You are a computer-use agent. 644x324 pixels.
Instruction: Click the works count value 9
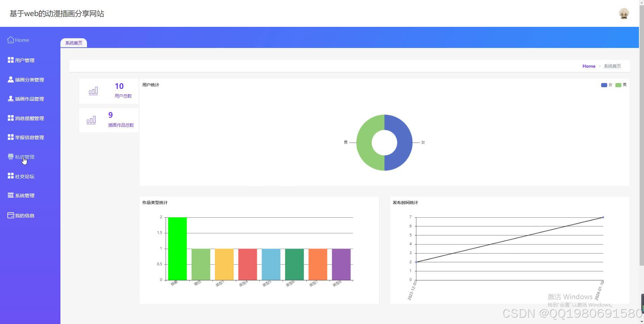point(110,115)
